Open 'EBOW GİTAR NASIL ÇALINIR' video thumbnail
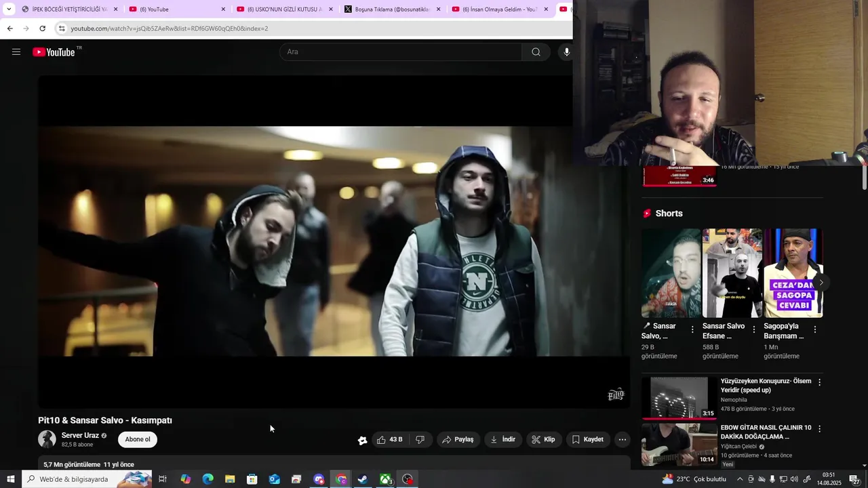The width and height of the screenshot is (868, 488). coord(679,445)
